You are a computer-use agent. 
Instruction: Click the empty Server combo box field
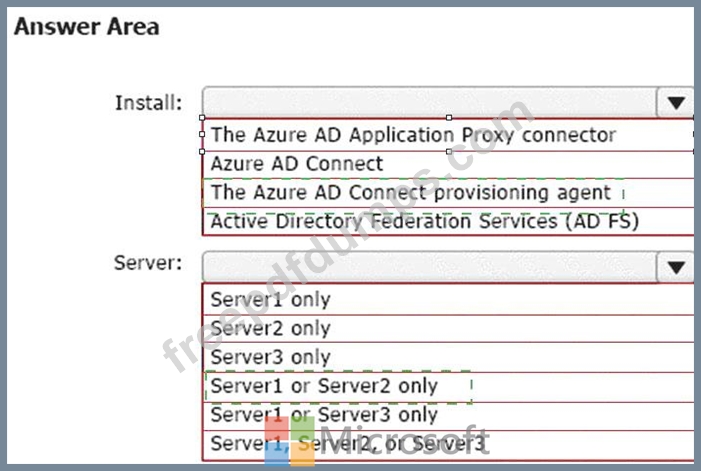point(430,267)
